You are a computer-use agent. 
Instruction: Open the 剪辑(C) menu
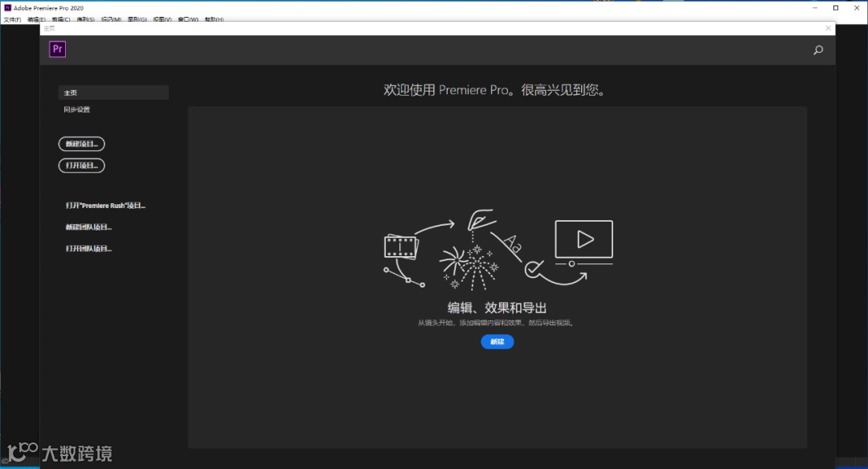click(x=61, y=19)
